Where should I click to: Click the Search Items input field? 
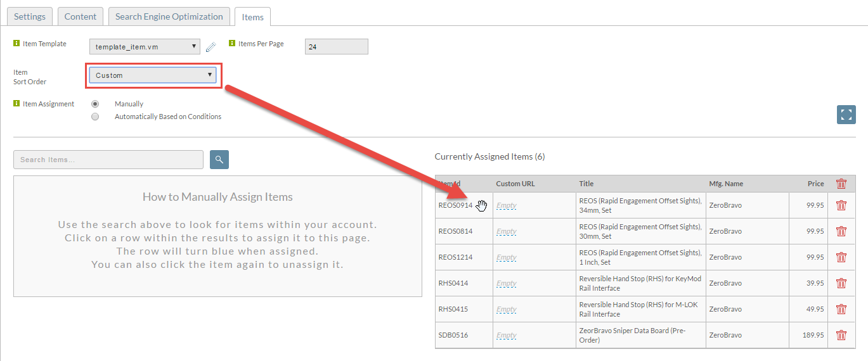[x=108, y=160]
